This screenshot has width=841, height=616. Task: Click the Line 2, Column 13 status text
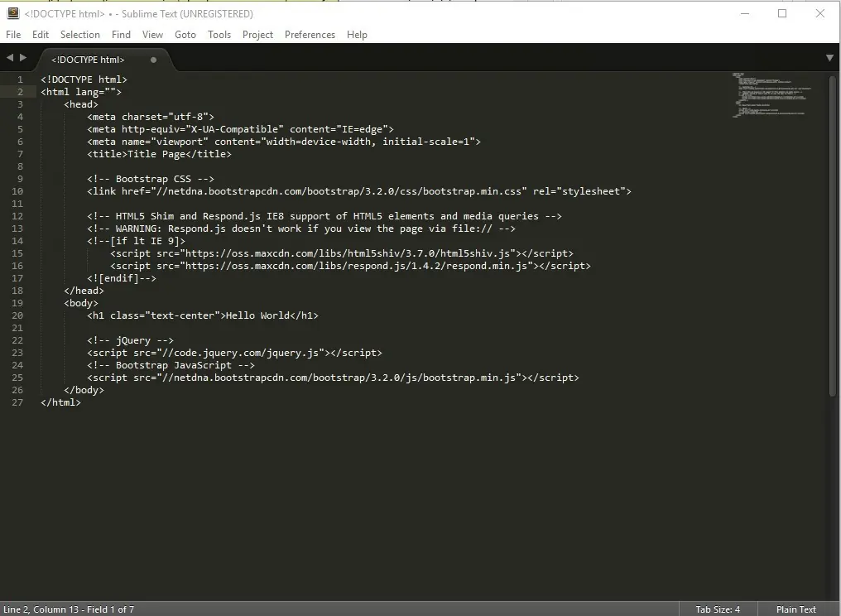click(x=69, y=609)
